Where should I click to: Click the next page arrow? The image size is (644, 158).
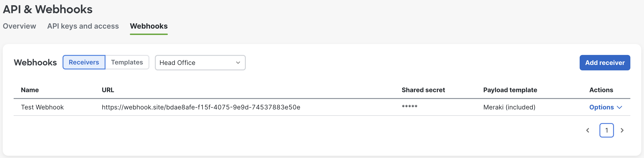coord(622,130)
